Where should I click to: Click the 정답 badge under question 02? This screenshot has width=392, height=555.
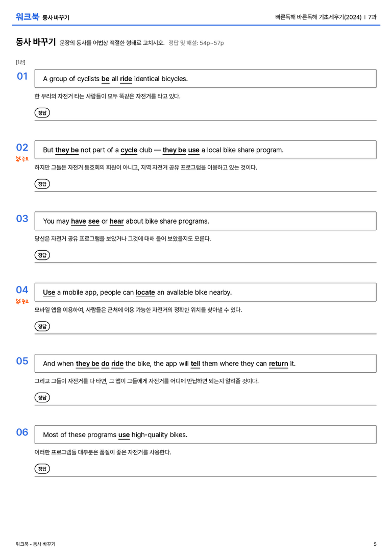click(42, 184)
